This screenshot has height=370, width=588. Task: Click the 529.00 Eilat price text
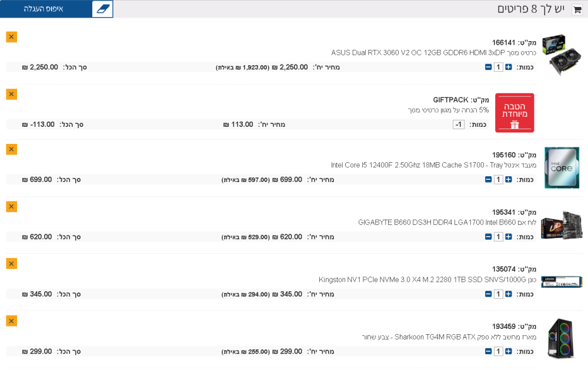click(246, 237)
